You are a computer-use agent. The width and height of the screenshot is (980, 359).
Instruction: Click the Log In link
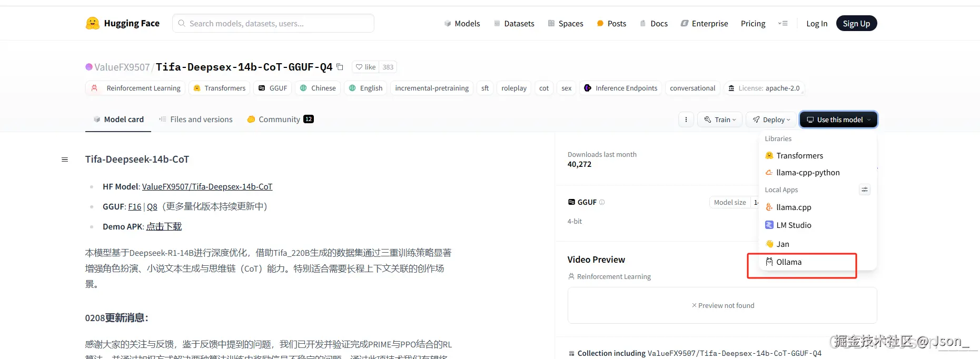point(817,24)
